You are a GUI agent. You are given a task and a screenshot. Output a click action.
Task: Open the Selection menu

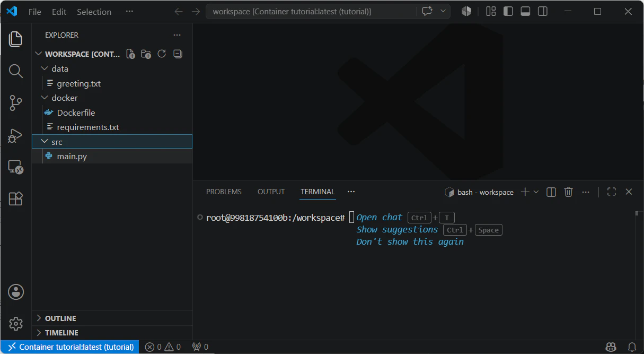point(94,12)
